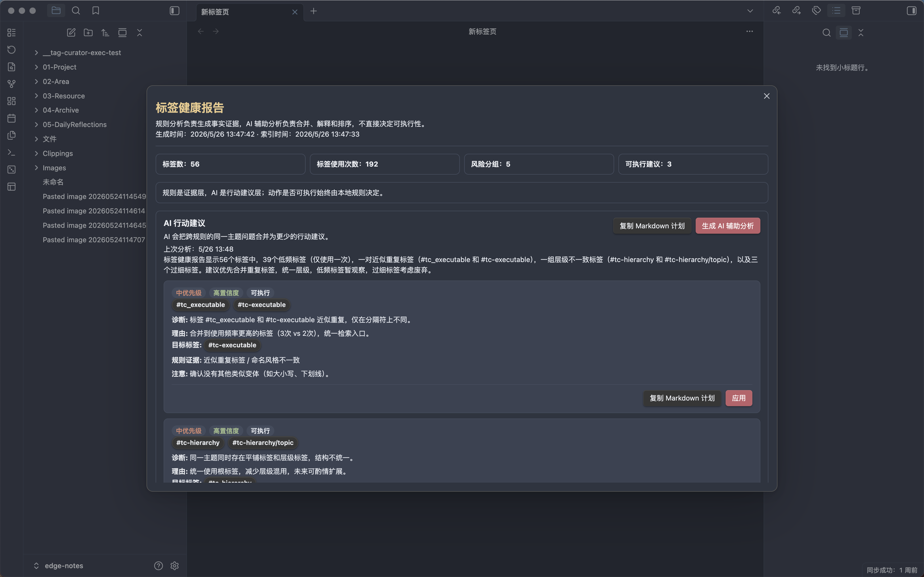Close the 标签健康报告 dialog
The height and width of the screenshot is (577, 924).
(767, 96)
